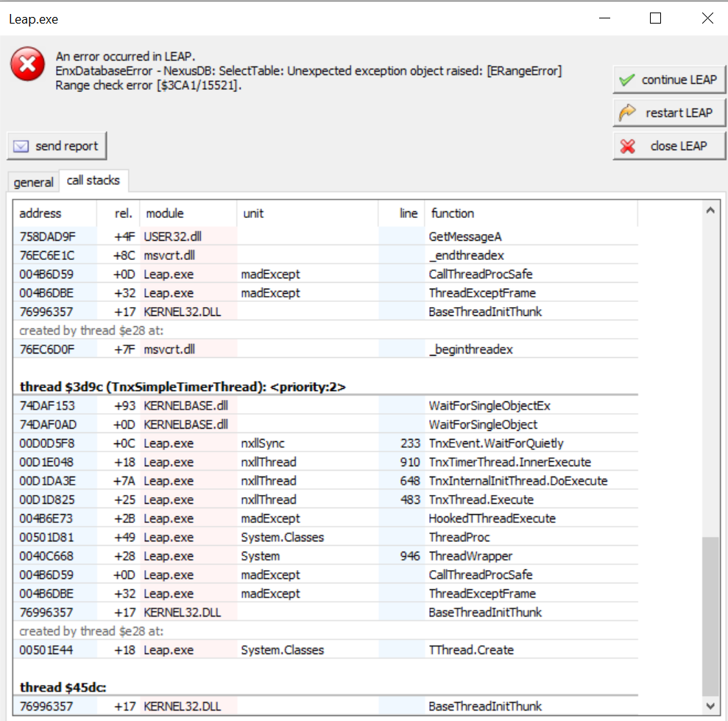728x721 pixels.
Task: Maximize the Leap.exe window
Action: pos(655,18)
